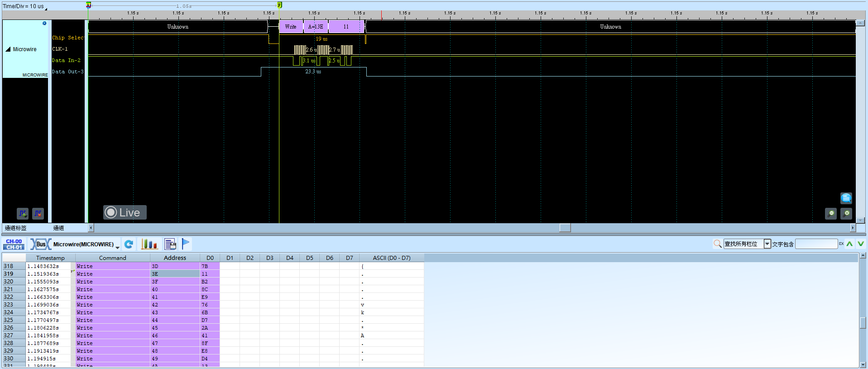Open the bar chart statistics icon

[x=149, y=244]
